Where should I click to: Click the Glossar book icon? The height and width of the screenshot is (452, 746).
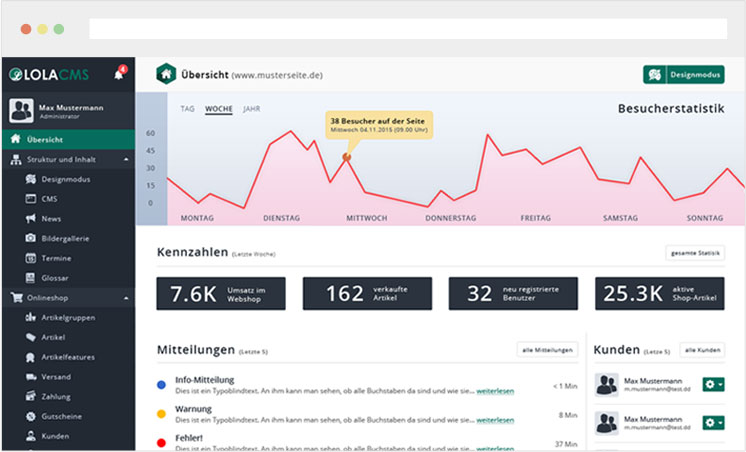click(30, 278)
